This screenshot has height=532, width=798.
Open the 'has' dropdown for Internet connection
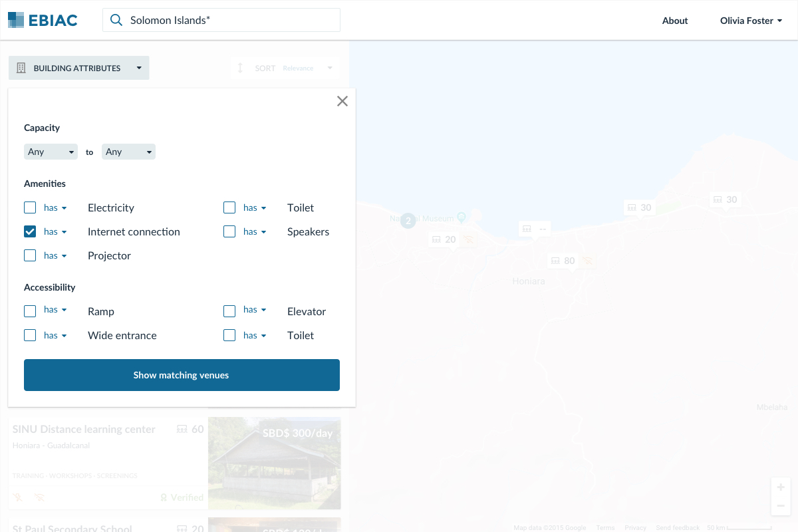pyautogui.click(x=55, y=231)
